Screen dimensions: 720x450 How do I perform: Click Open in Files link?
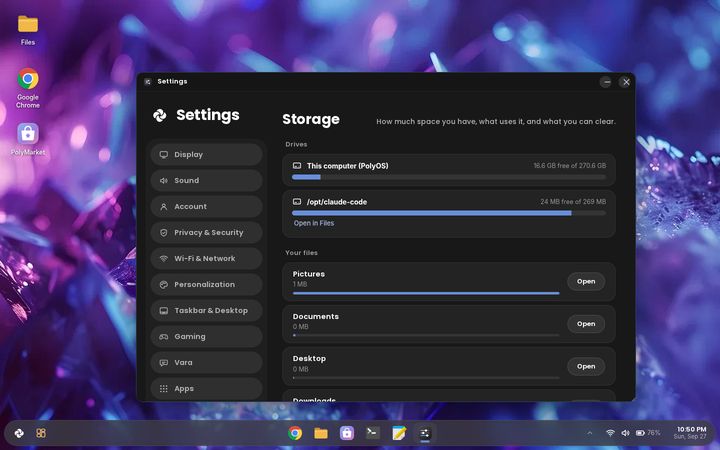314,223
